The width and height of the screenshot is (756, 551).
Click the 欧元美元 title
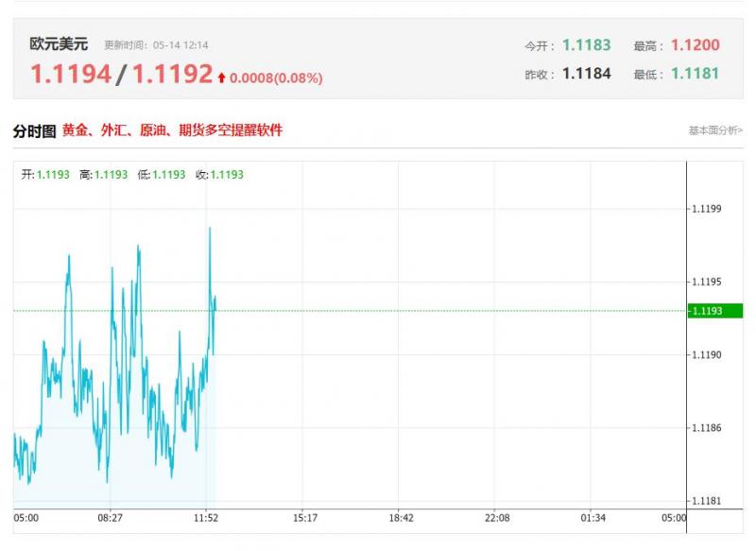pyautogui.click(x=59, y=43)
